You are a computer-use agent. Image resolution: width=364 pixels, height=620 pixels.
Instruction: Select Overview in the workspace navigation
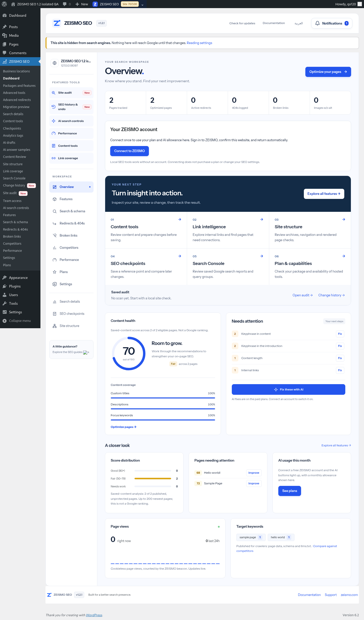[71, 187]
